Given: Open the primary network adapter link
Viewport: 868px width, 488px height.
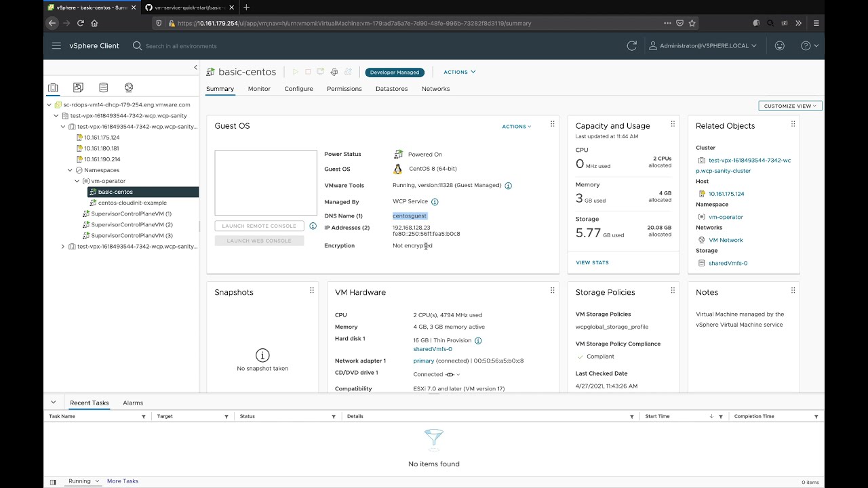Looking at the screenshot, I should point(424,361).
